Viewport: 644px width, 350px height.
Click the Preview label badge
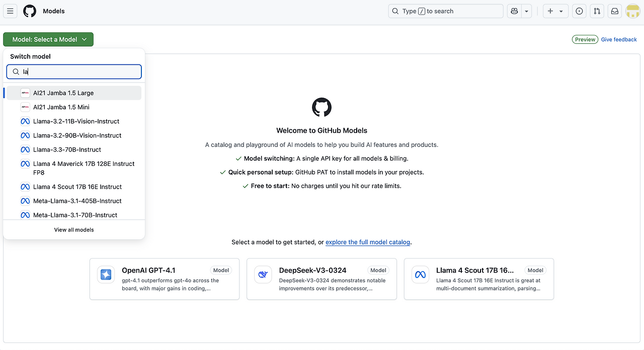click(x=585, y=39)
